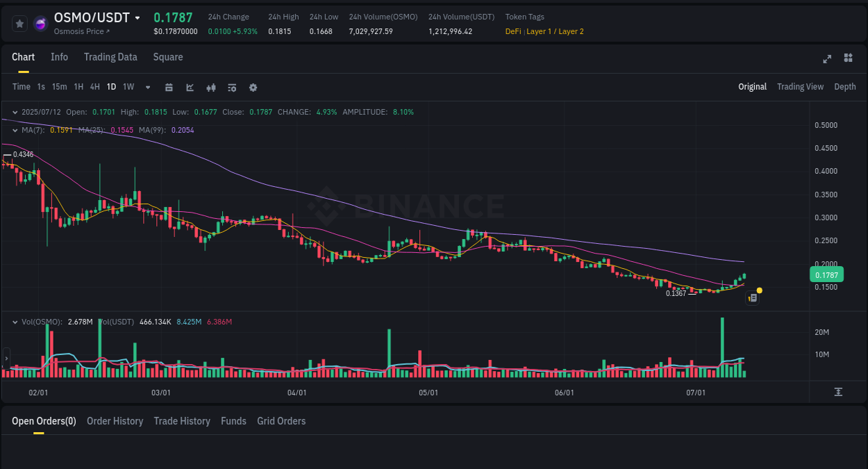The width and height of the screenshot is (868, 469).
Task: Click the trading panel icon near the latest candle
Action: tap(752, 297)
